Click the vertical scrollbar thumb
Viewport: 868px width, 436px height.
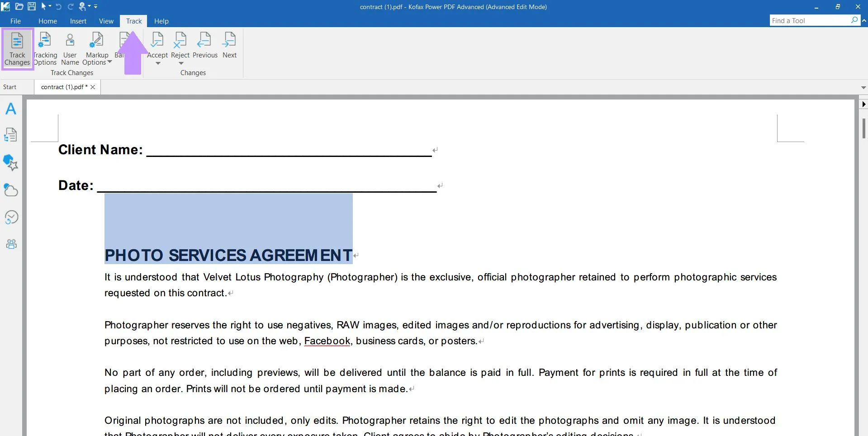point(863,128)
